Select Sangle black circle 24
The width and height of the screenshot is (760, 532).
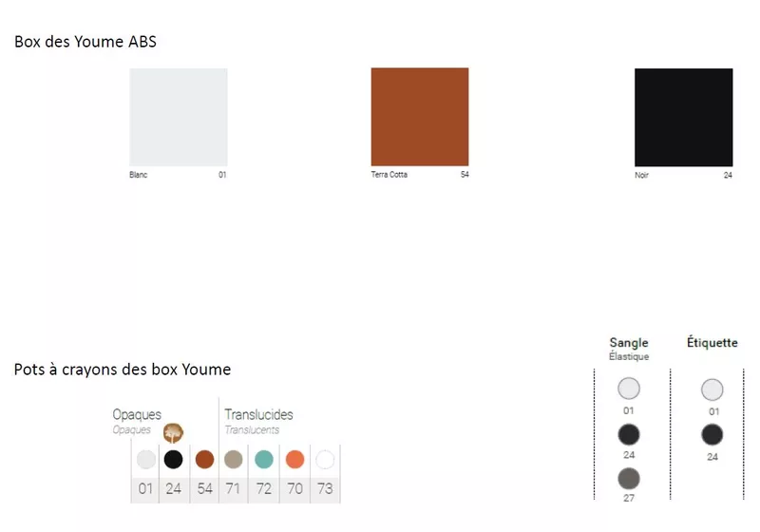pyautogui.click(x=629, y=435)
